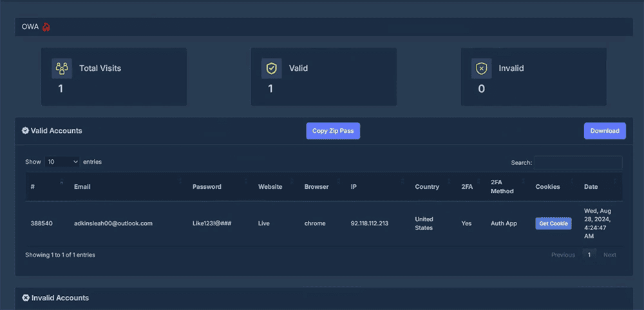This screenshot has width=644, height=310.
Task: Click the Valid shield checkmark icon
Action: (x=272, y=68)
